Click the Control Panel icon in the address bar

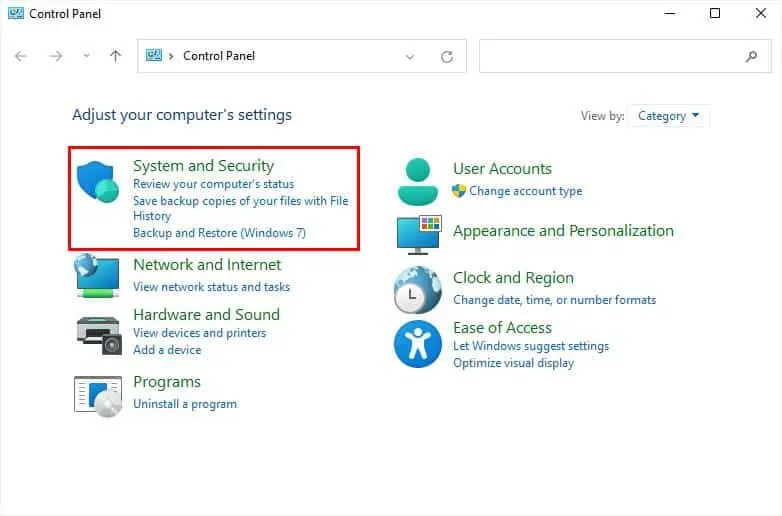click(154, 55)
